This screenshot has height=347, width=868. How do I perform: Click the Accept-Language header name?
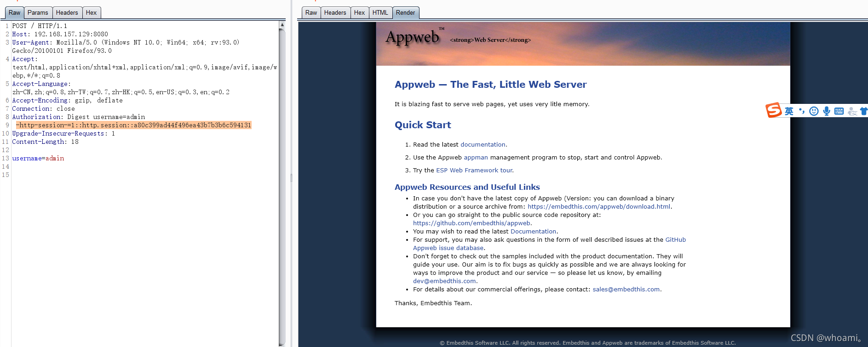pos(41,84)
